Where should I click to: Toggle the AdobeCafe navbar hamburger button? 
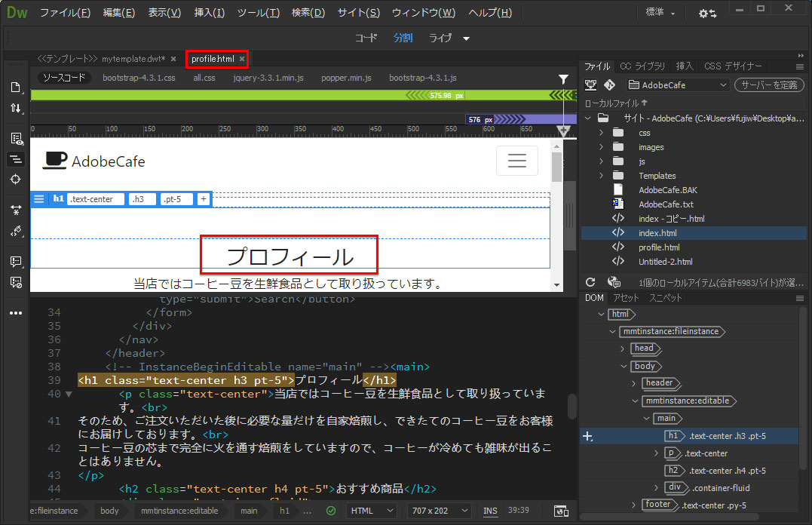[516, 161]
